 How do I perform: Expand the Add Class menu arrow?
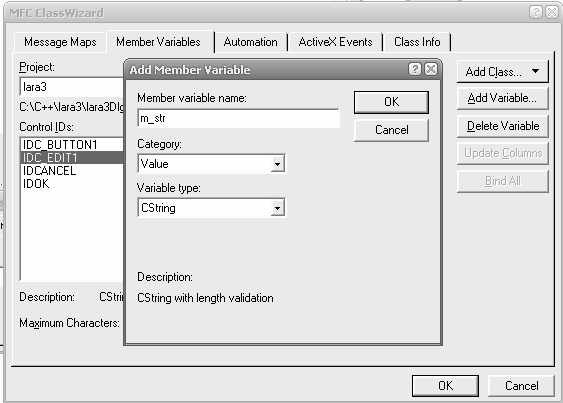tap(535, 71)
